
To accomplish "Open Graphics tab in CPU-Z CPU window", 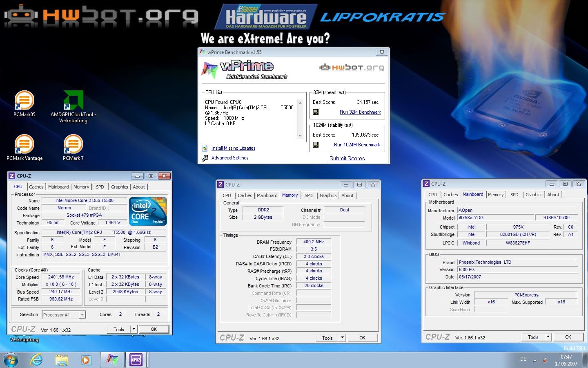I will click(x=120, y=187).
